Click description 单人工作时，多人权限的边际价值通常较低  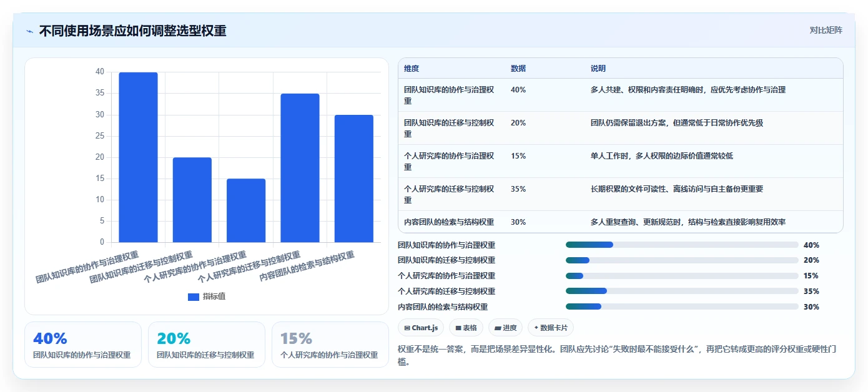(662, 156)
